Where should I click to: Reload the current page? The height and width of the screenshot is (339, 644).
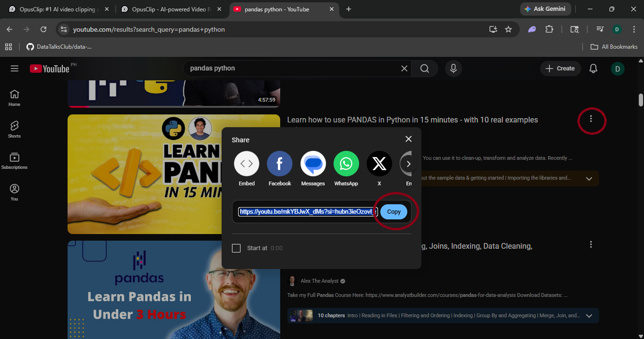point(43,29)
